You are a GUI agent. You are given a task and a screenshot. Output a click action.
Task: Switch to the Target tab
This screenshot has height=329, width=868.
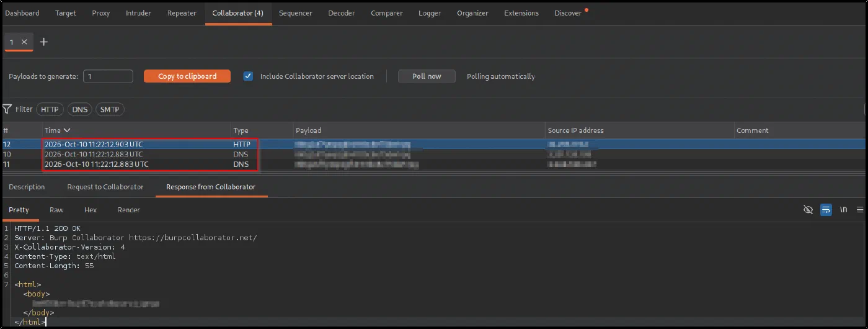pyautogui.click(x=65, y=13)
